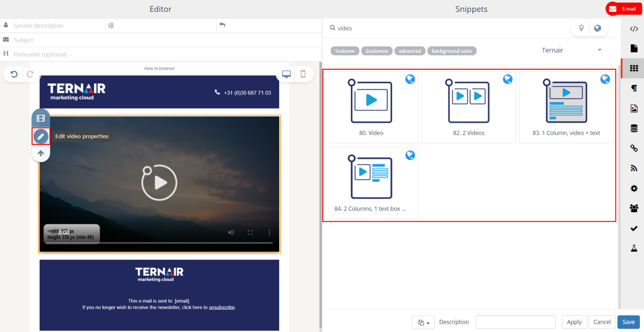Select the 84. 2 Columns, 1 text box snippet
The height and width of the screenshot is (332, 644).
coord(371,183)
